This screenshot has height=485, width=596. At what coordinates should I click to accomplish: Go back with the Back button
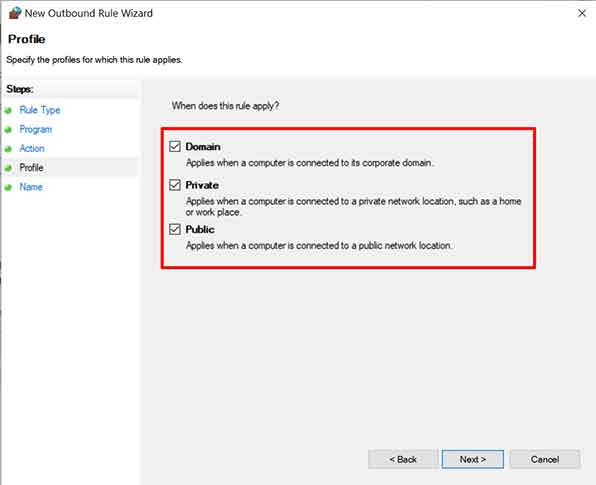pos(403,459)
